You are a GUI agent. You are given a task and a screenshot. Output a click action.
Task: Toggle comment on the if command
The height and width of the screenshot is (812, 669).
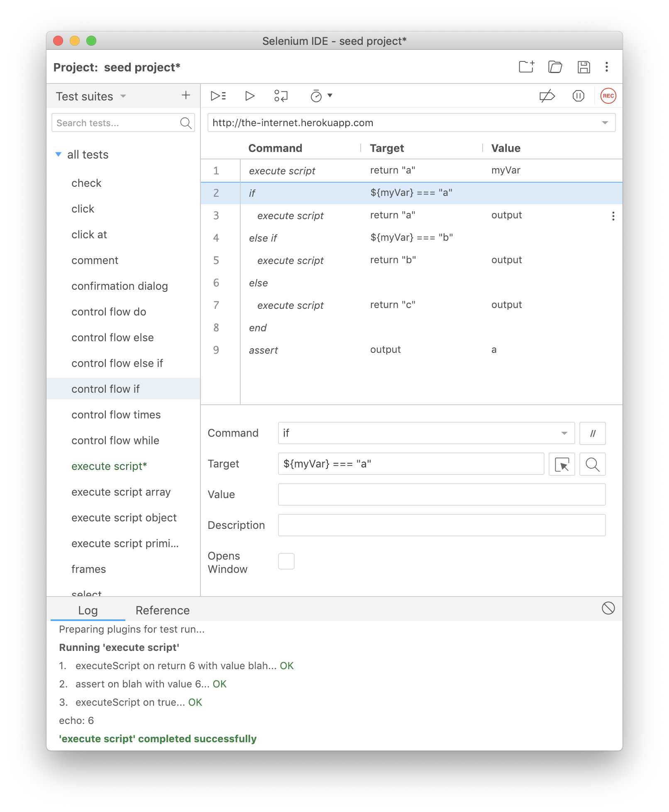593,433
